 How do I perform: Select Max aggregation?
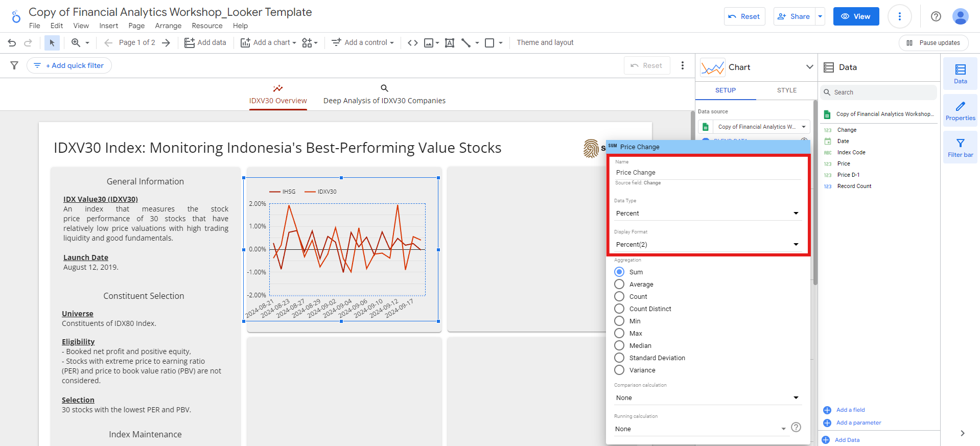pos(619,333)
